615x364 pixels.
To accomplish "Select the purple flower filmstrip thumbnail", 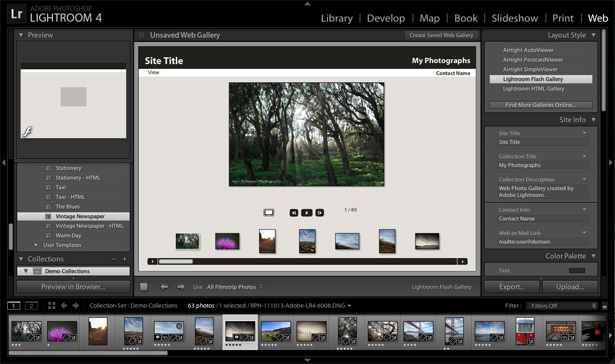I will pyautogui.click(x=62, y=331).
